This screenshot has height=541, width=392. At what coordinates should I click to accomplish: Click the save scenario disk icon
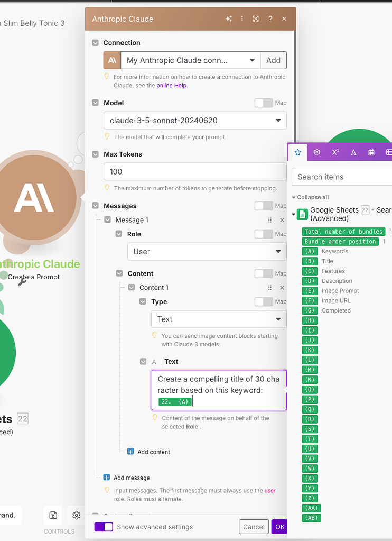pos(53,515)
